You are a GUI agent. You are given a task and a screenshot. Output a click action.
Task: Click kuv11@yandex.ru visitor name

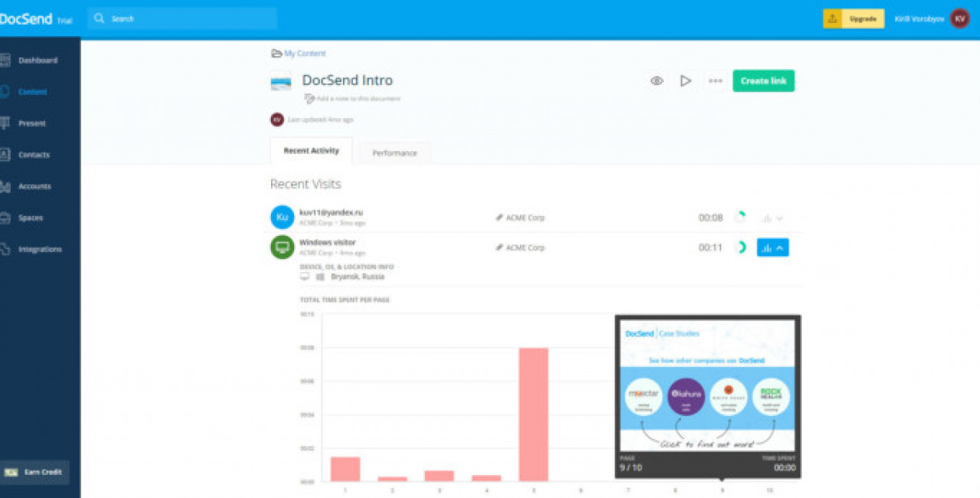[331, 212]
